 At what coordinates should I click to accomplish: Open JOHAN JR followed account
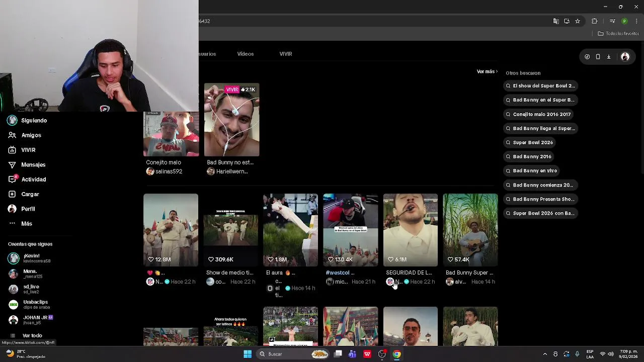31,320
